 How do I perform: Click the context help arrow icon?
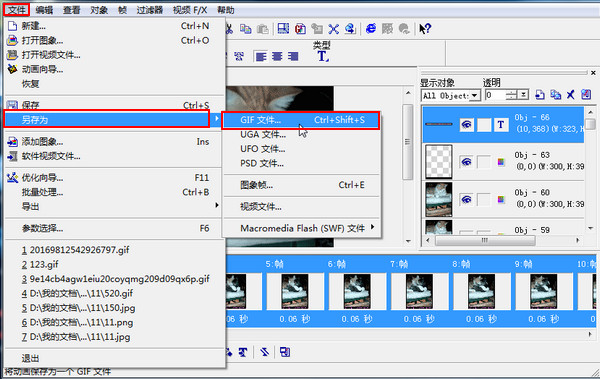coord(425,29)
